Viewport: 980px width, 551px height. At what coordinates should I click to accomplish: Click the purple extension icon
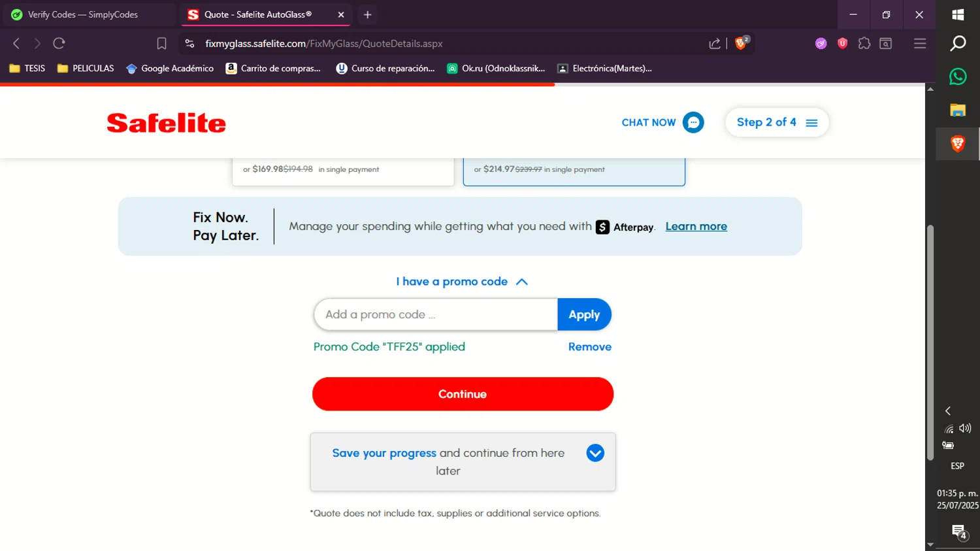tap(821, 43)
